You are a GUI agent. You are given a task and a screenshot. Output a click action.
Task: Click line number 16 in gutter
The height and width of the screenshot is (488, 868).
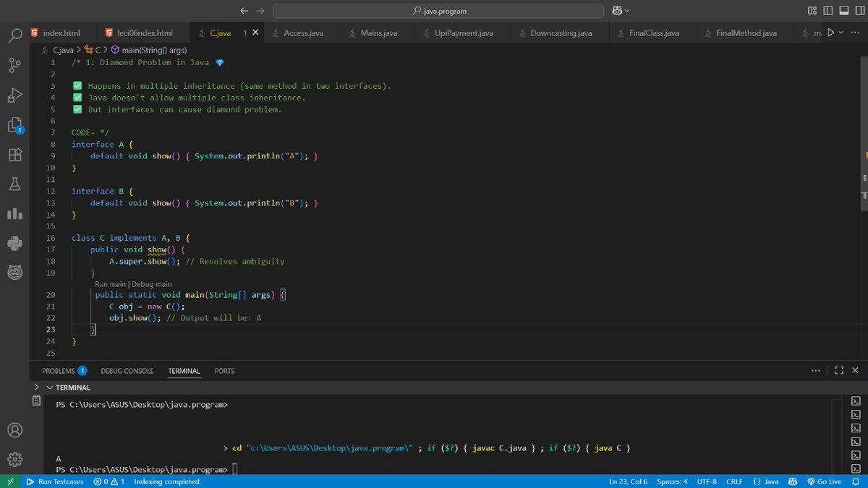click(x=51, y=238)
